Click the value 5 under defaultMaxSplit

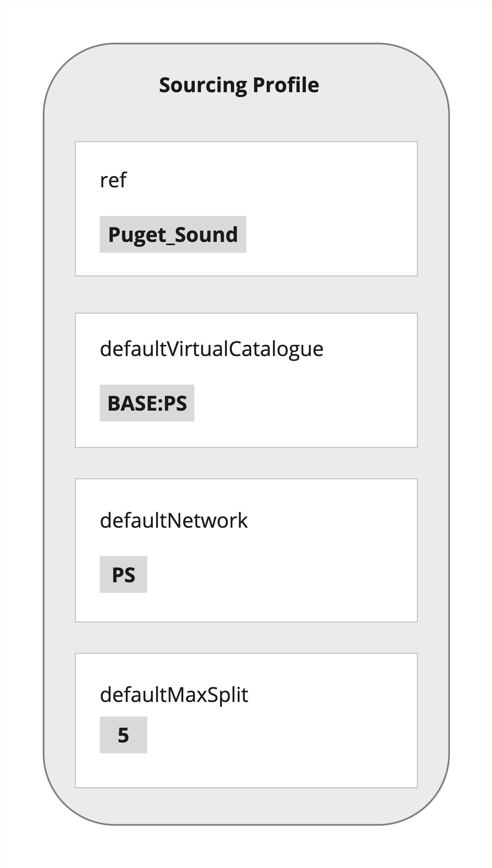click(123, 735)
